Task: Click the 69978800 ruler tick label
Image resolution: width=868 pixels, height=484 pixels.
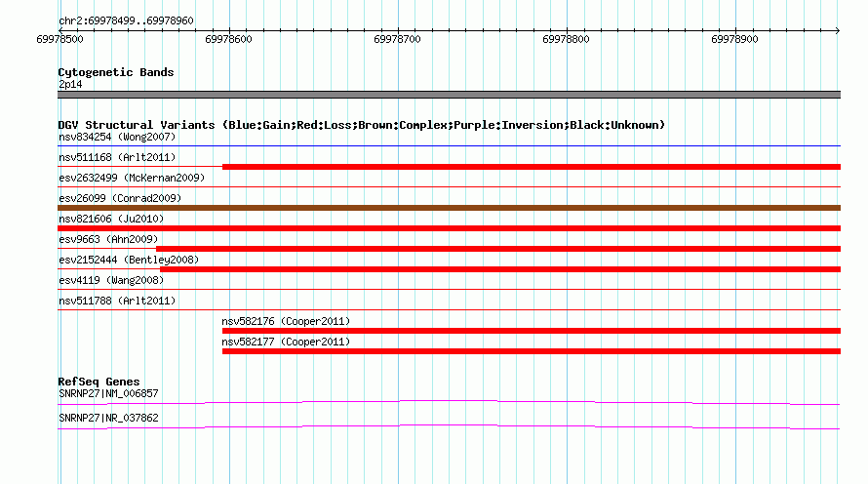Action: (x=567, y=39)
